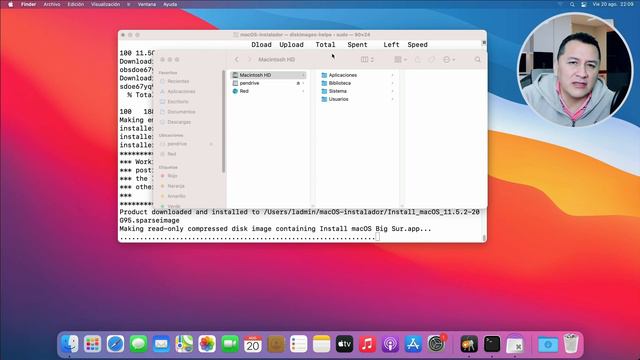This screenshot has height=360, width=640.
Task: Open Podcasts app in the Dock
Action: (390, 344)
